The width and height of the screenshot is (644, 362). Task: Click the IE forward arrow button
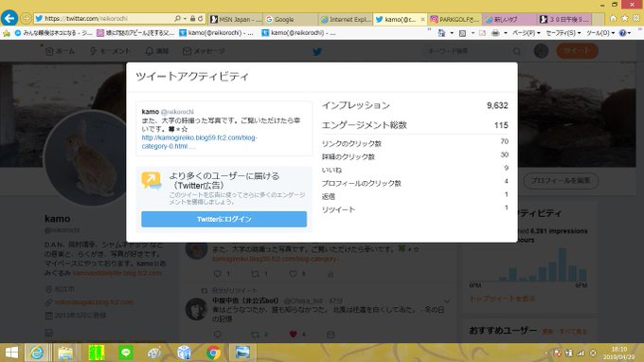(x=26, y=19)
